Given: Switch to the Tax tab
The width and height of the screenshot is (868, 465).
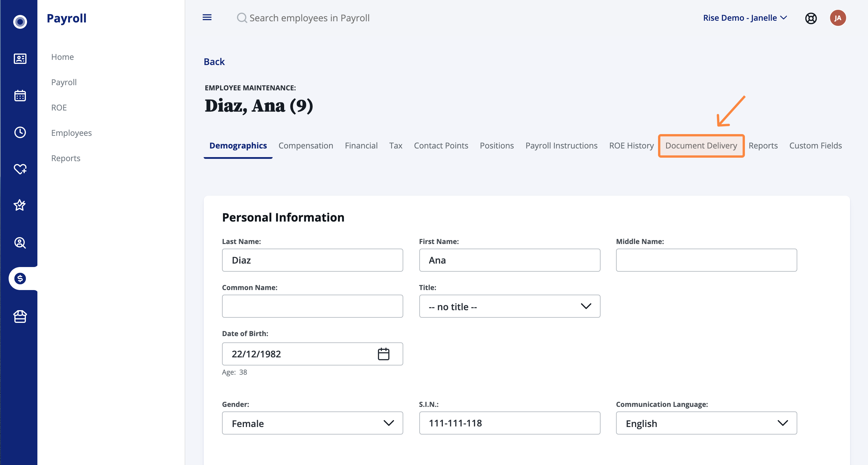Looking at the screenshot, I should click(395, 146).
